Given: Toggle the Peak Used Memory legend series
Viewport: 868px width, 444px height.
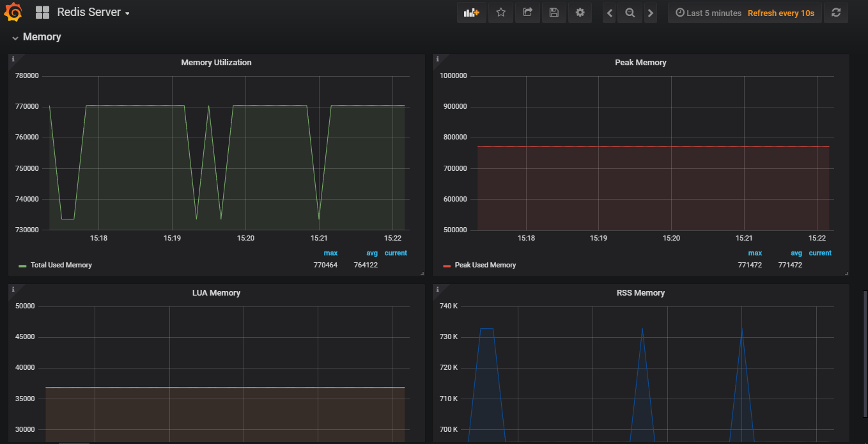Looking at the screenshot, I should point(485,265).
